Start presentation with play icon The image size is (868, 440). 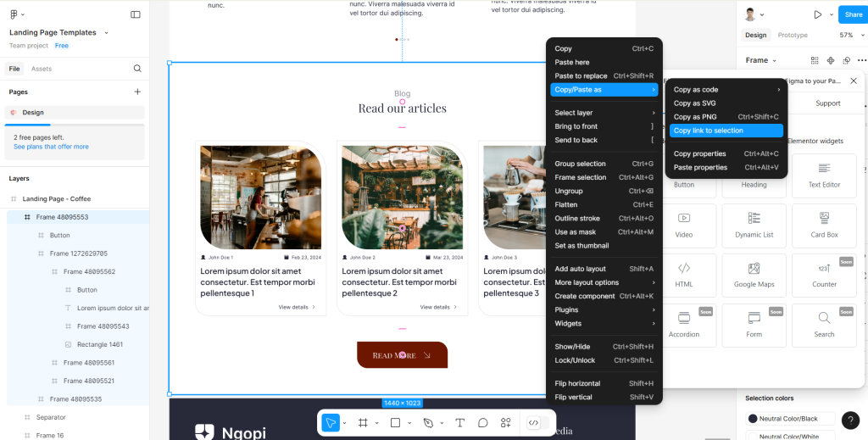(818, 14)
